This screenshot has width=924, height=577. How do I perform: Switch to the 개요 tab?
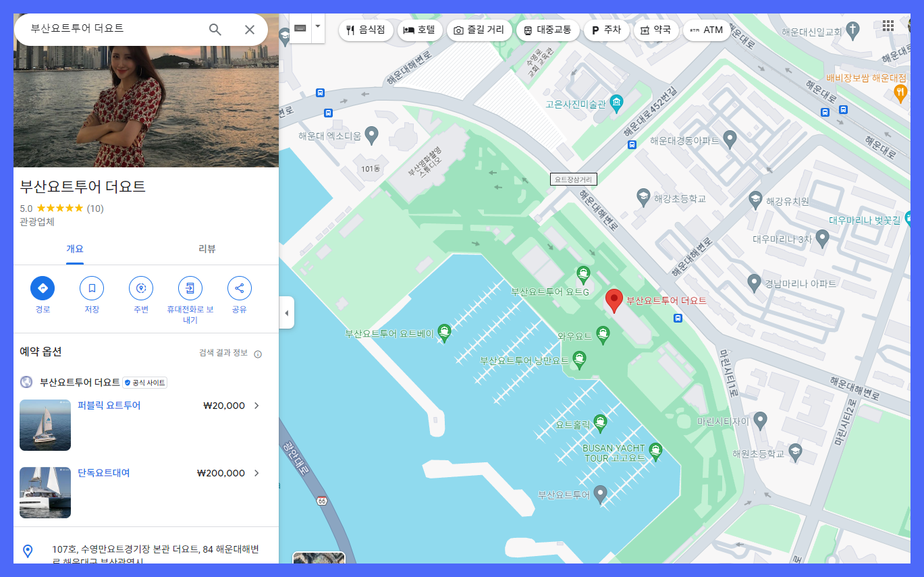(x=75, y=248)
